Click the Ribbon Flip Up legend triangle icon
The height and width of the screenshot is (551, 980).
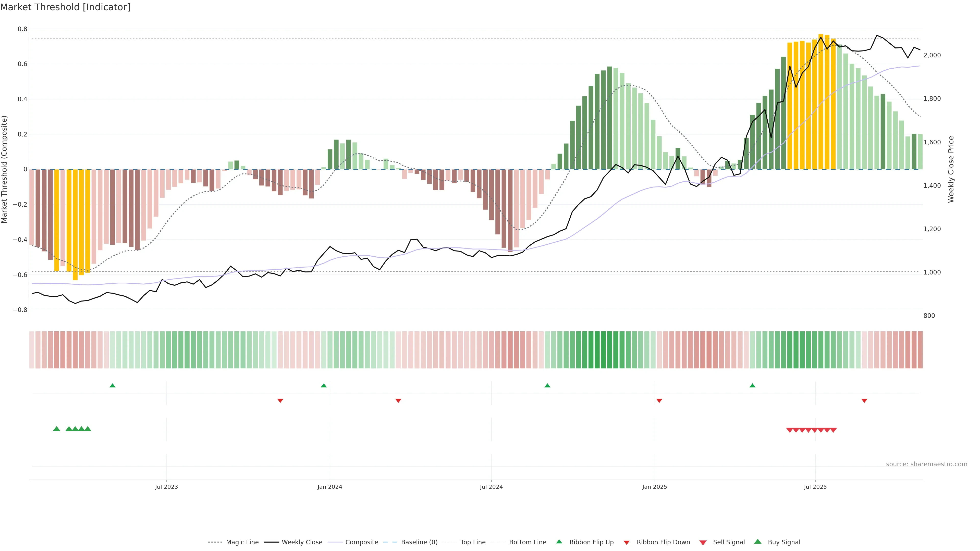click(559, 542)
